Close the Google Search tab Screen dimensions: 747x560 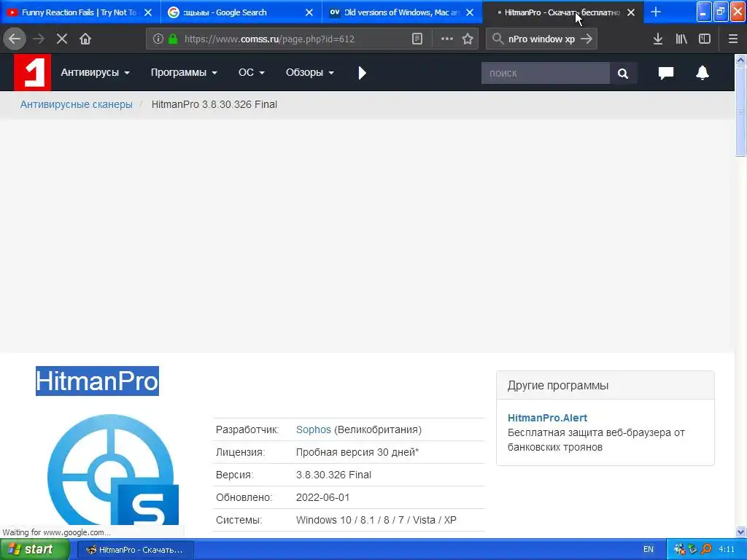(x=309, y=12)
